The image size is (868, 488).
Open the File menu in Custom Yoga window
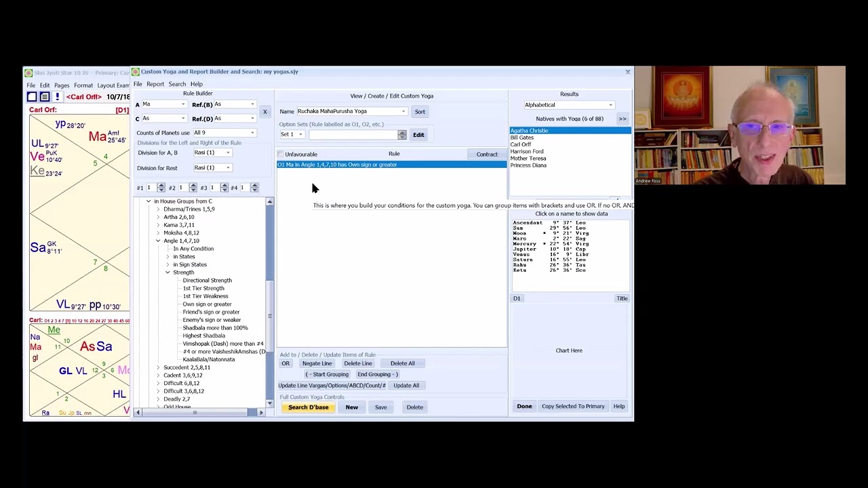coord(138,84)
